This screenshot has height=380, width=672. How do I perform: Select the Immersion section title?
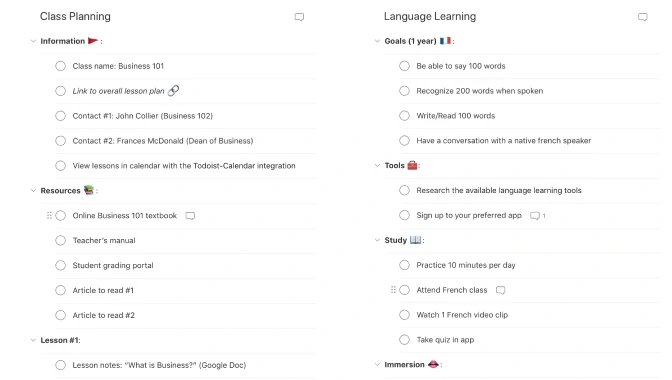(x=404, y=365)
